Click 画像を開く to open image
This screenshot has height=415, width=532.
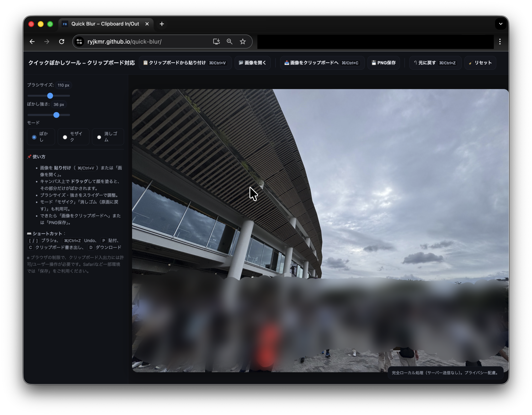click(x=252, y=63)
